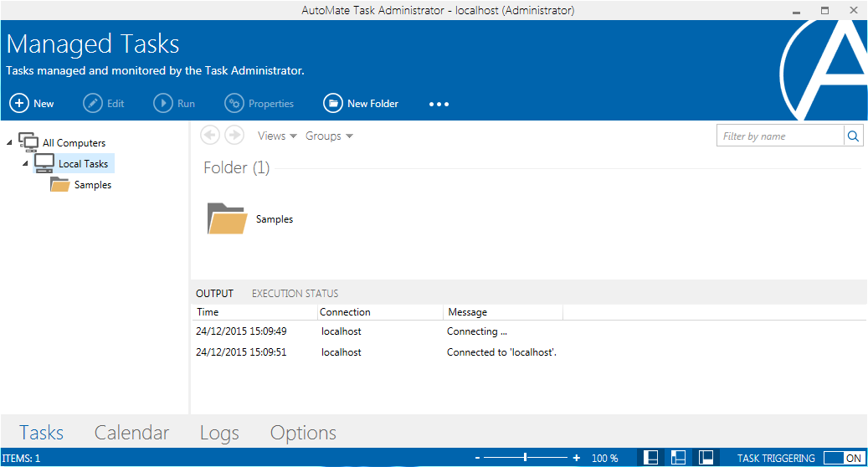
Task: Sort output by Connection column header
Action: pyautogui.click(x=380, y=312)
